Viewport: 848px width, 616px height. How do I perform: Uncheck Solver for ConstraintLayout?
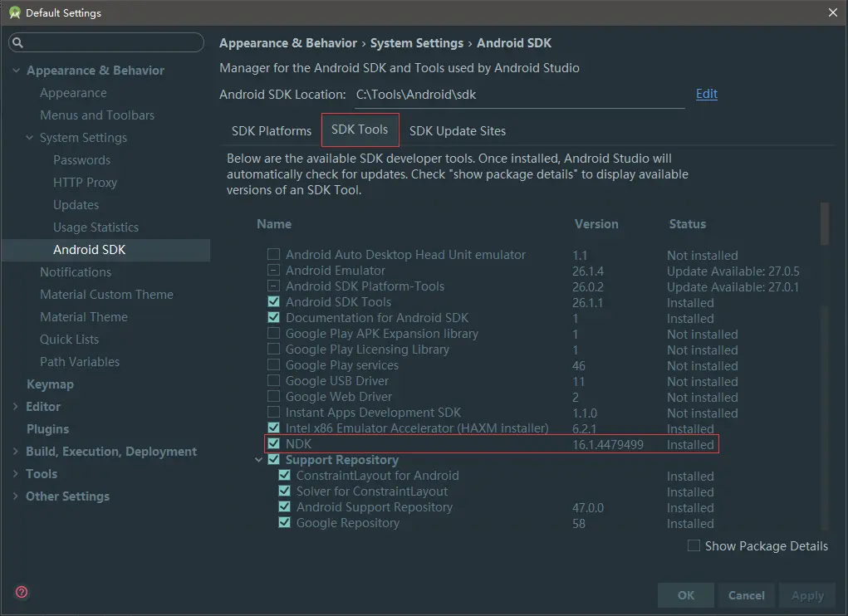click(285, 491)
